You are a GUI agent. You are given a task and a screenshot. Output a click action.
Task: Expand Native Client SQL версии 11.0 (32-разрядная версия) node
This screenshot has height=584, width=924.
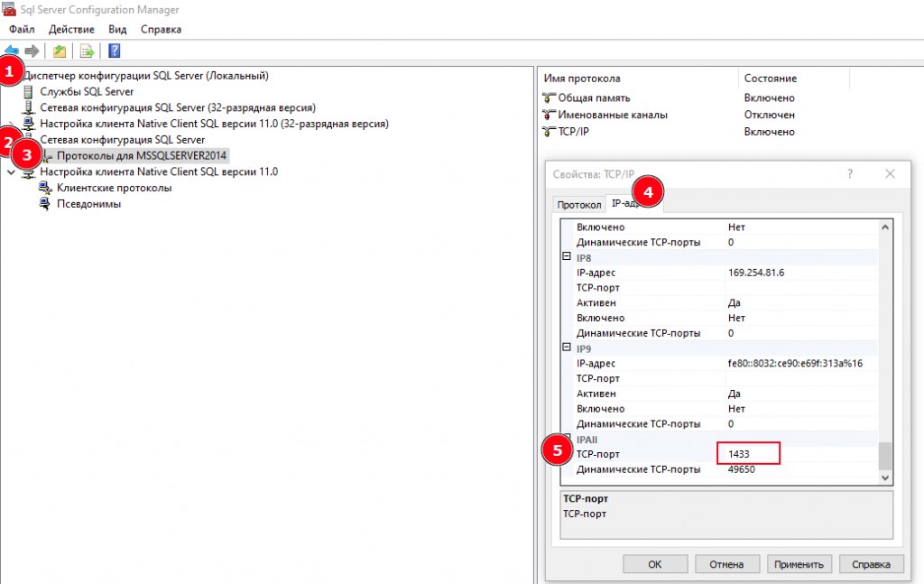pyautogui.click(x=11, y=124)
